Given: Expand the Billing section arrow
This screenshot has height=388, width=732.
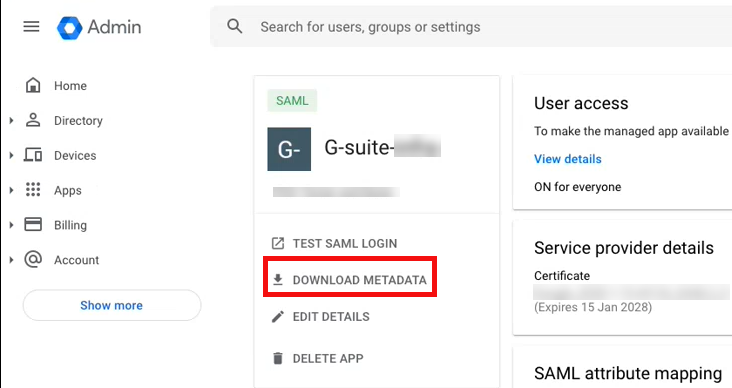Looking at the screenshot, I should pos(11,225).
